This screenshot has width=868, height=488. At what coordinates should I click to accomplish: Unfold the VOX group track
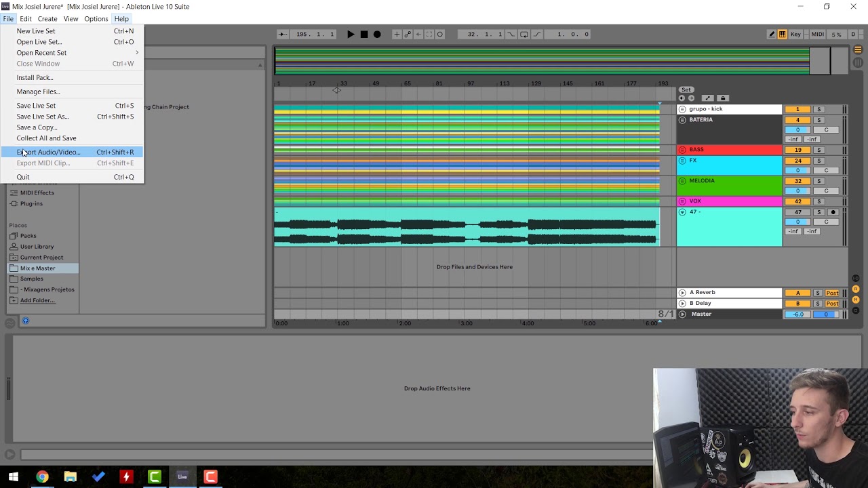click(682, 201)
